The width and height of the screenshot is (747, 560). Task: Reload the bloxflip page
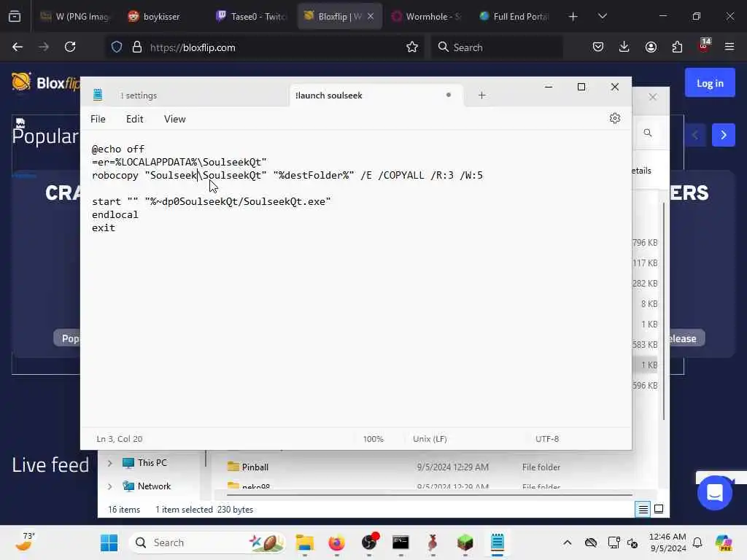[x=70, y=47]
